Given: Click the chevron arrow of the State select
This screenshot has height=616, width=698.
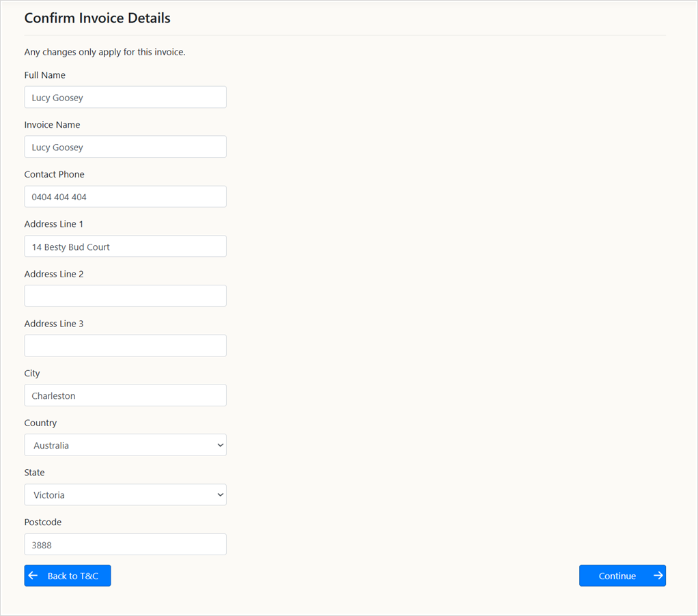Looking at the screenshot, I should pos(220,495).
